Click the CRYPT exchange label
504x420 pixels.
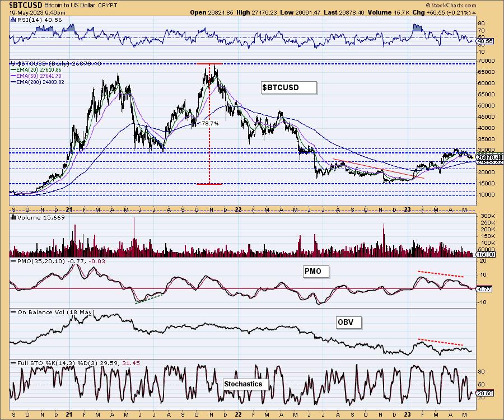coord(108,6)
